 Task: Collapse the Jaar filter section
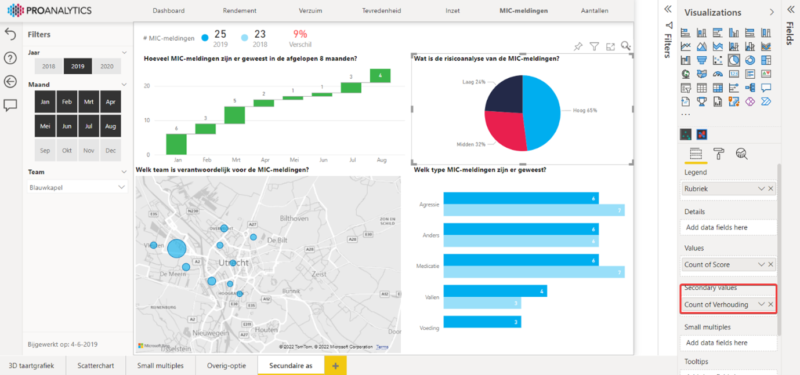(124, 53)
